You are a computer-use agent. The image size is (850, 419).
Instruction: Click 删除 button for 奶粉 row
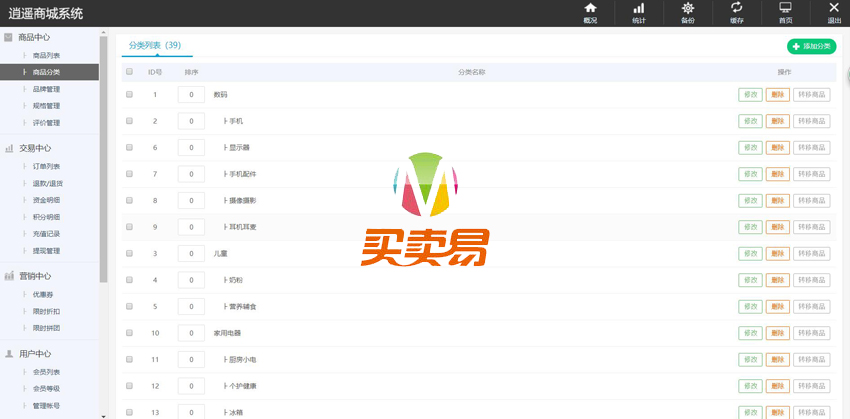(x=777, y=280)
